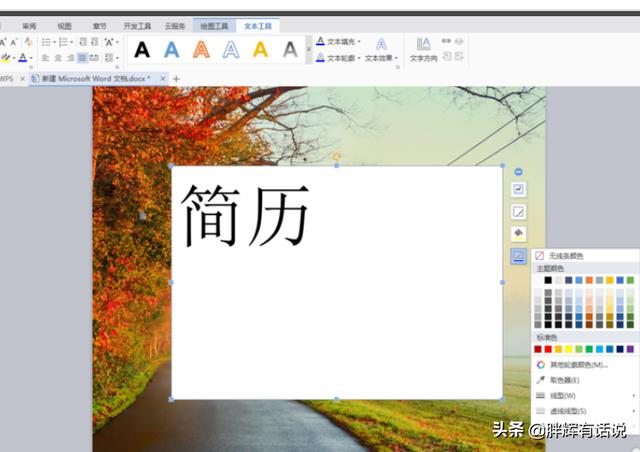Expand the text style gallery
The width and height of the screenshot is (640, 452).
[309, 50]
